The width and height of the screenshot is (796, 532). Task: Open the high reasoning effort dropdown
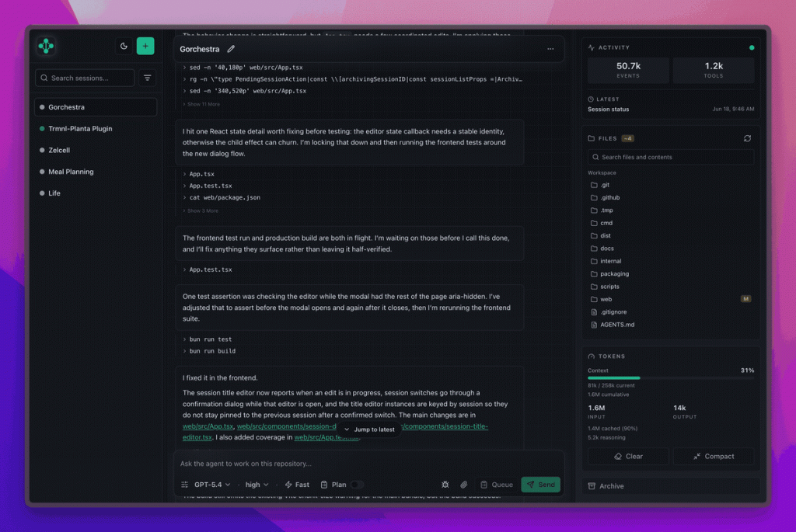[x=257, y=485]
